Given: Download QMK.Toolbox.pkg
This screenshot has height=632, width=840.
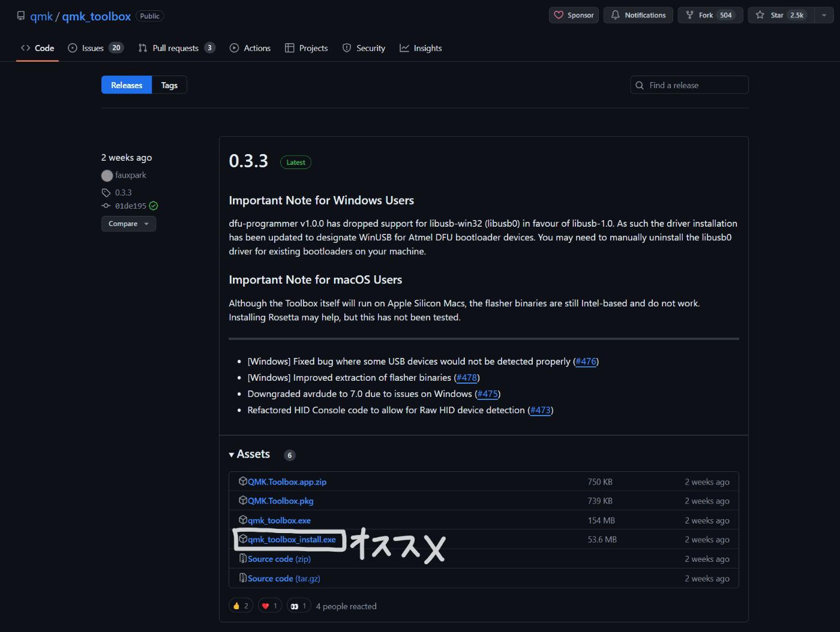Looking at the screenshot, I should [x=280, y=501].
